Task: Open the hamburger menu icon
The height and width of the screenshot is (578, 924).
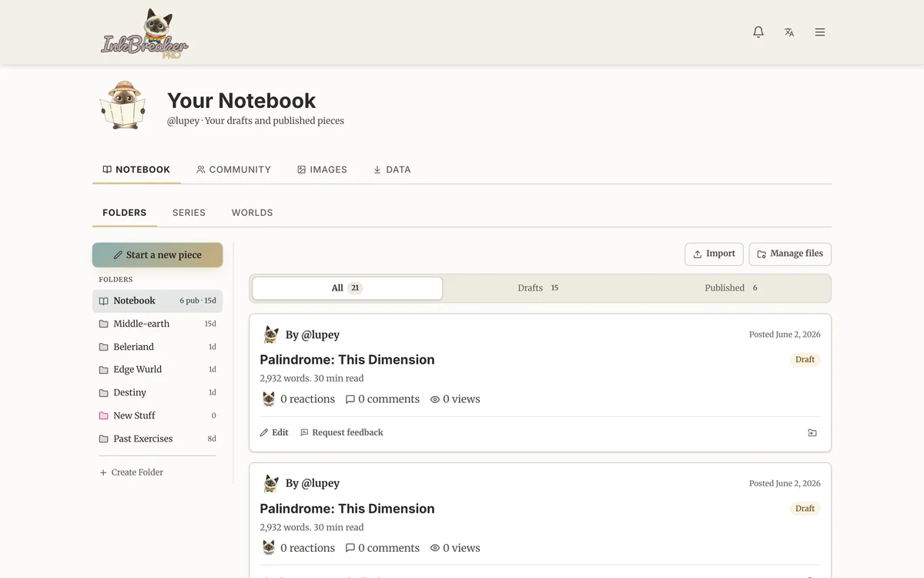Action: [x=820, y=32]
